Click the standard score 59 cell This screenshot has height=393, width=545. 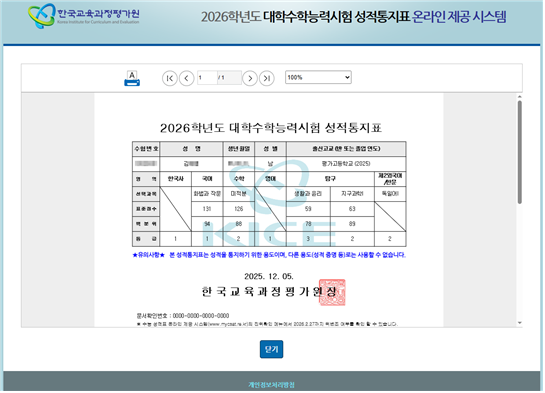pos(309,210)
